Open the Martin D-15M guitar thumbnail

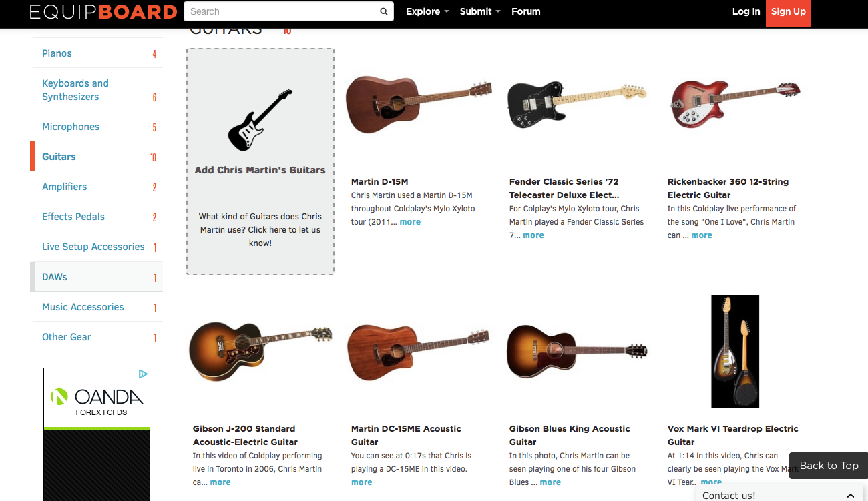pos(419,103)
